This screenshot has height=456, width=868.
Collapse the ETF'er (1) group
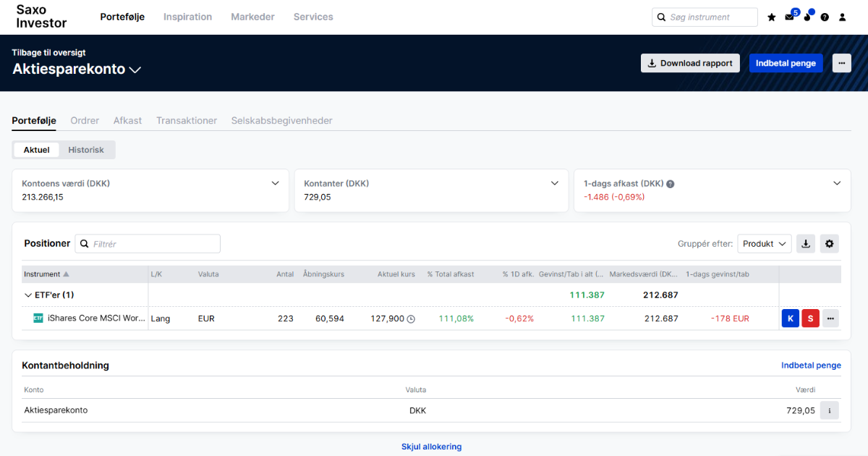pos(28,295)
